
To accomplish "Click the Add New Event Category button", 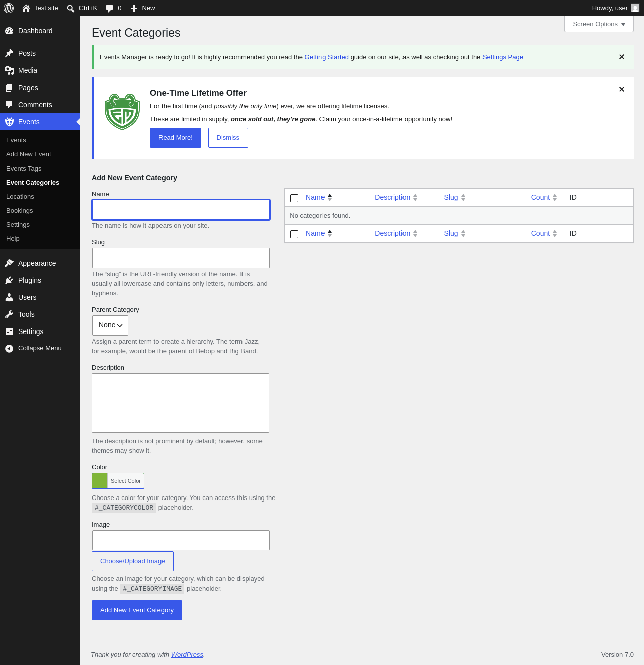I will click(137, 610).
